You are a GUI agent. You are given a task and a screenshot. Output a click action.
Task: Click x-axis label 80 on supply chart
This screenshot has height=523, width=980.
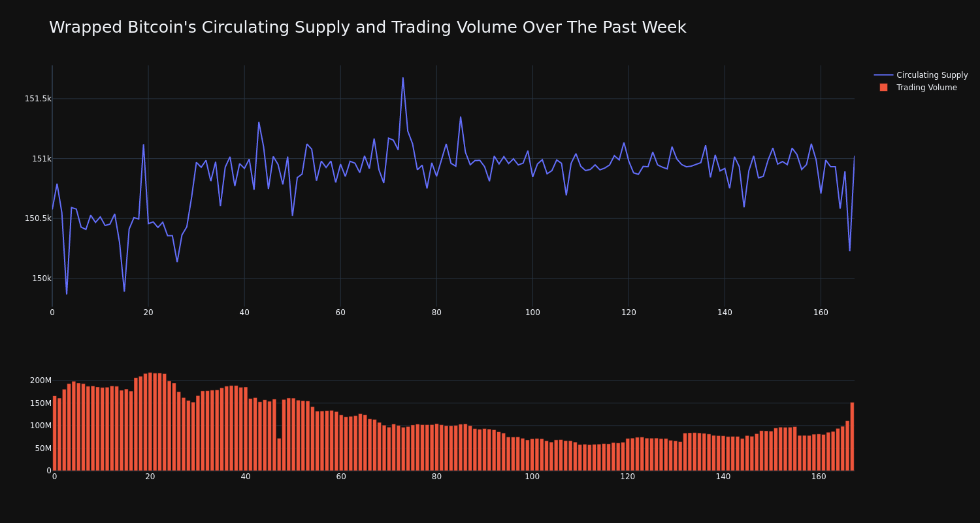436,312
